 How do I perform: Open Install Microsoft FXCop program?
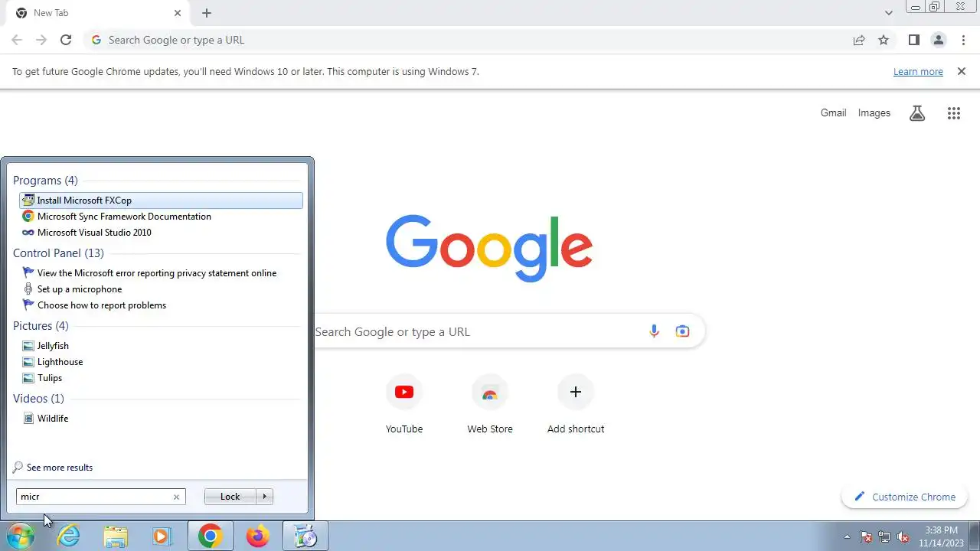coord(161,201)
